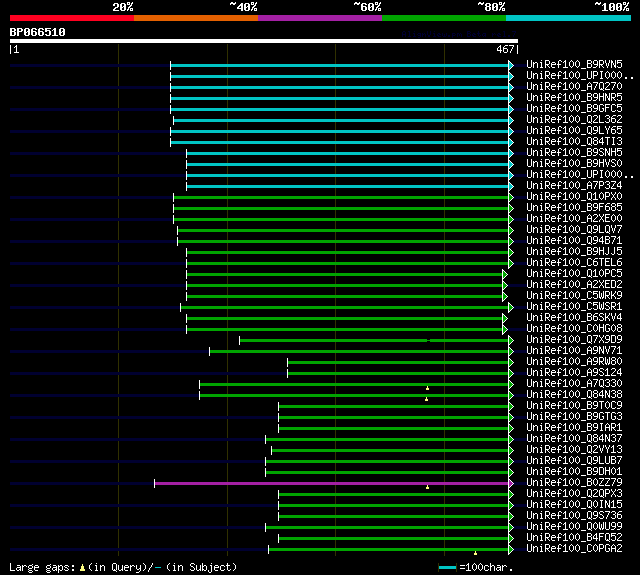Click the UniRef100_A2XE00 hit label
Screen dimensions: 640x575
pyautogui.click(x=574, y=219)
